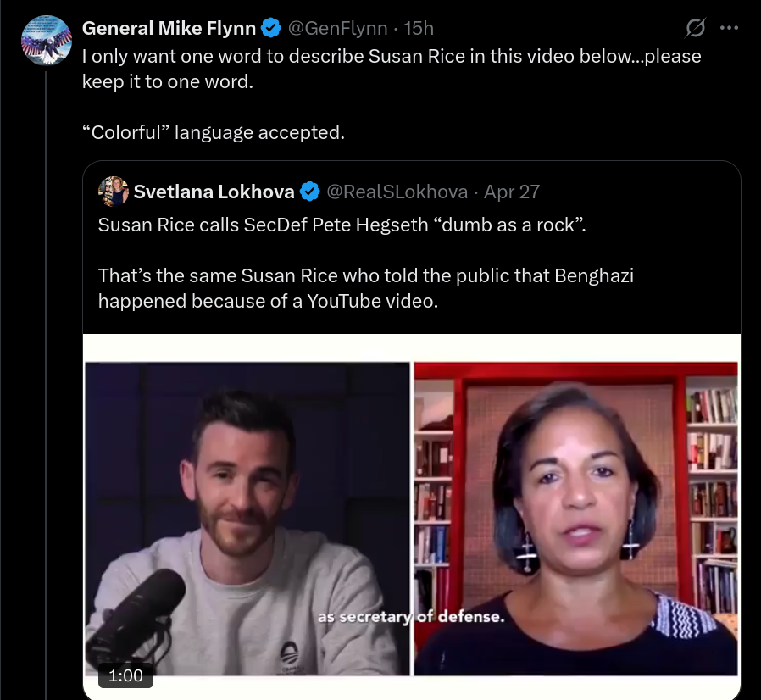The image size is (761, 700).
Task: Click General Mike Flynn's blue verified badge
Action: pyautogui.click(x=271, y=28)
